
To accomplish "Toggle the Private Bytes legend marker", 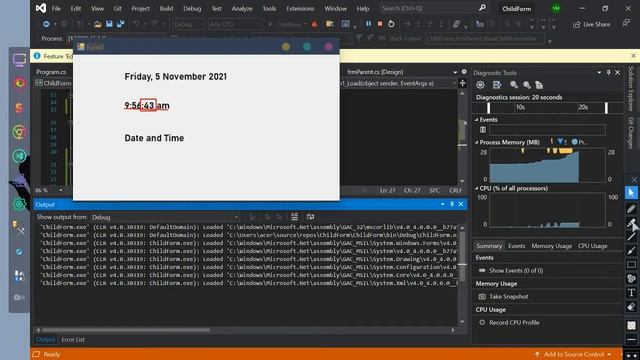I will coord(575,142).
